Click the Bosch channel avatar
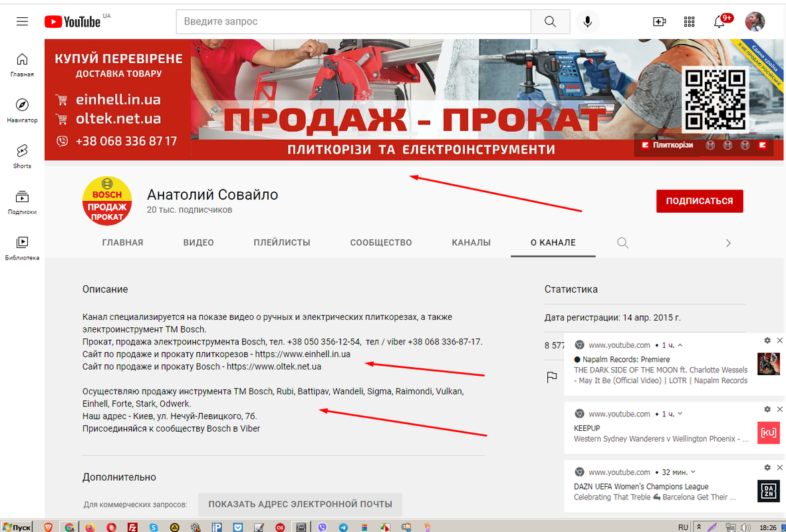Screen dimensions: 786x532 pyautogui.click(x=107, y=201)
